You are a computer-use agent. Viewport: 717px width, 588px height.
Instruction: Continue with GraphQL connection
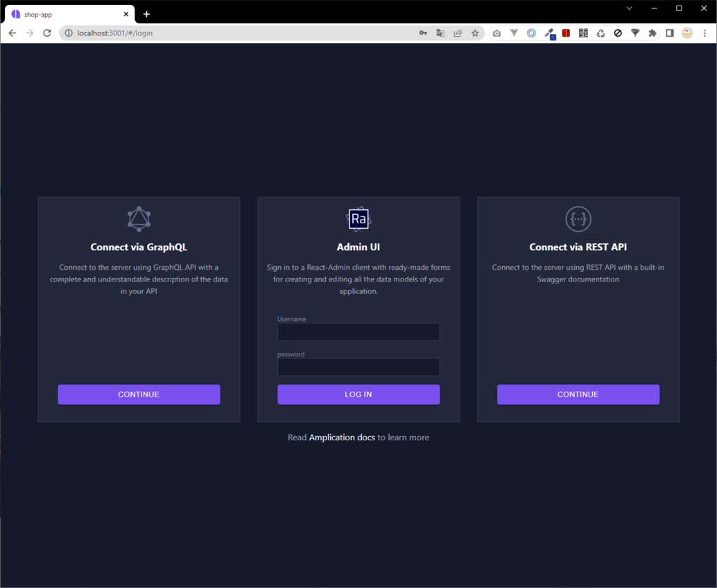(139, 394)
